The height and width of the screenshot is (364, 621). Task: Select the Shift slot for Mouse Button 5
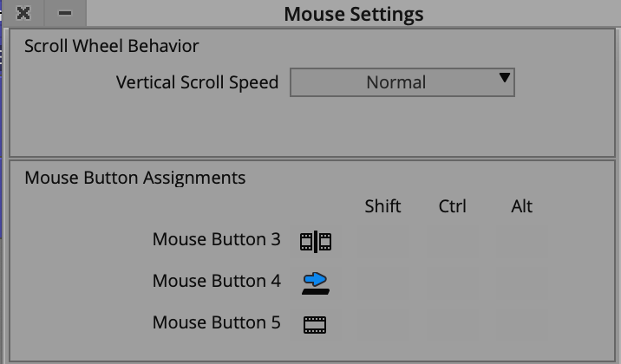[383, 325]
